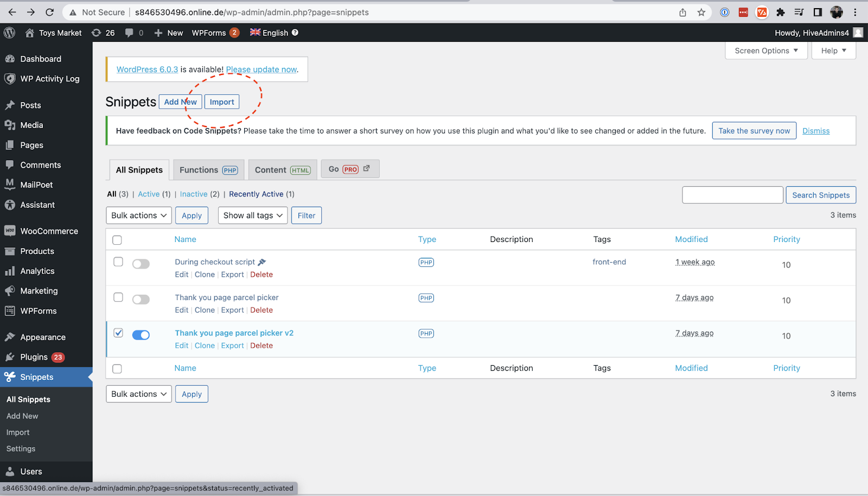Viewport: 868px width, 496px height.
Task: Click the WordPress logo icon
Action: pos(9,33)
